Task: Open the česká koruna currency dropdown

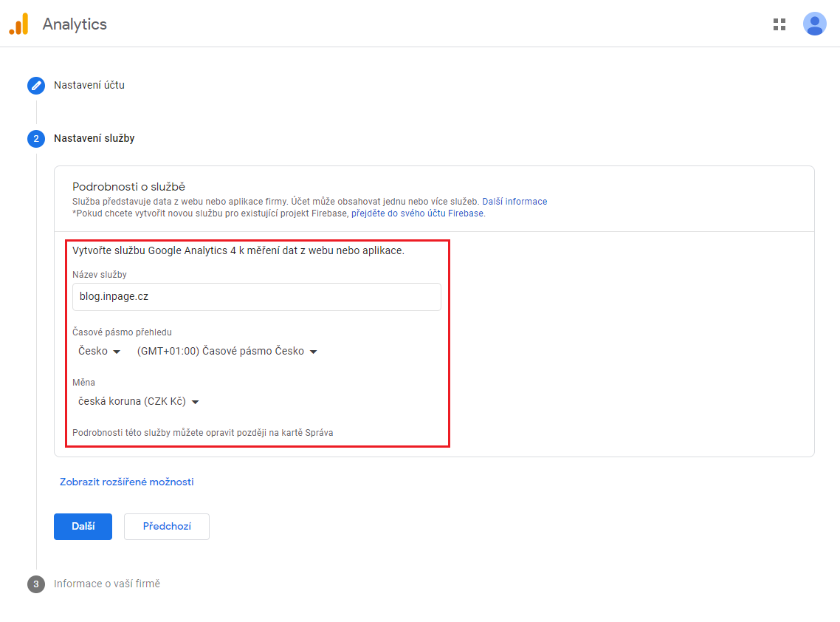Action: (x=138, y=402)
